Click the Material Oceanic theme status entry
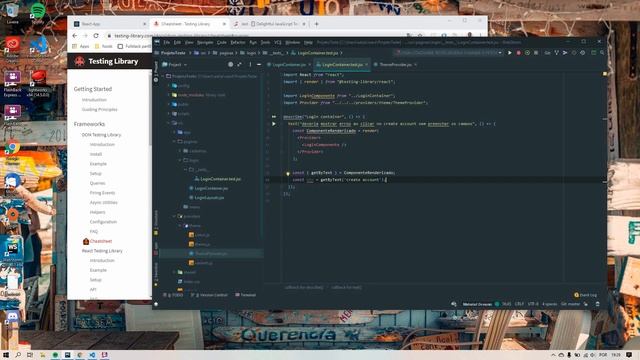Screen dimensions: 640x360 click(x=477, y=304)
